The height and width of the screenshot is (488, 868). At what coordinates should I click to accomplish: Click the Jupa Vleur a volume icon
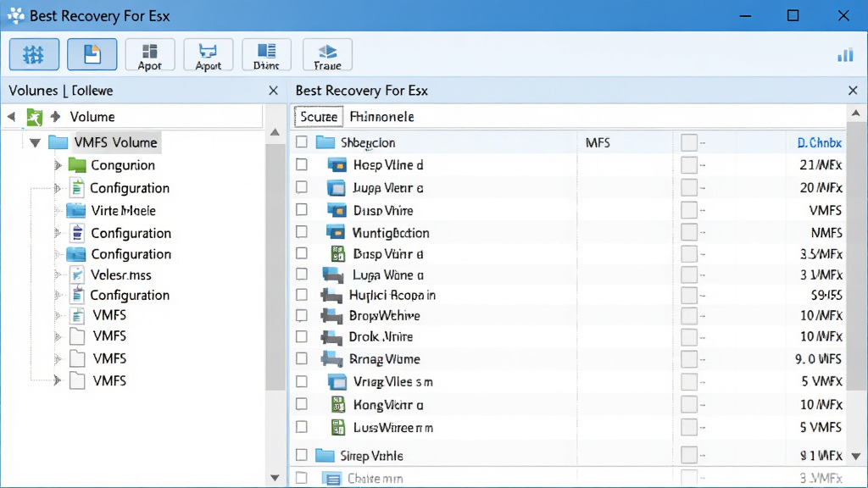[336, 187]
